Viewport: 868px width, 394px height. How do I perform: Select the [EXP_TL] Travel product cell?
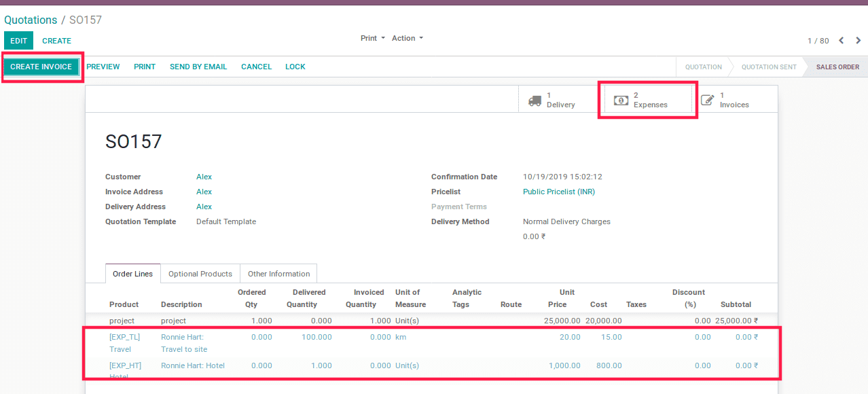[124, 343]
